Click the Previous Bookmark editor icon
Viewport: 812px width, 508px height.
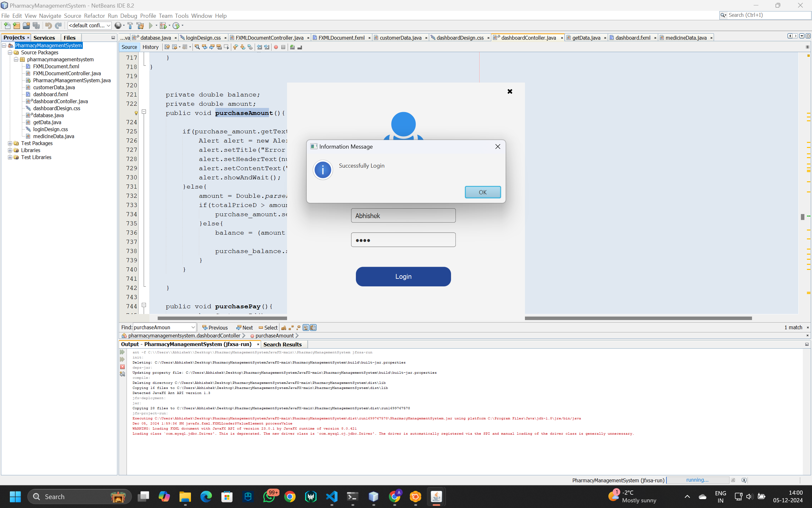(x=236, y=47)
